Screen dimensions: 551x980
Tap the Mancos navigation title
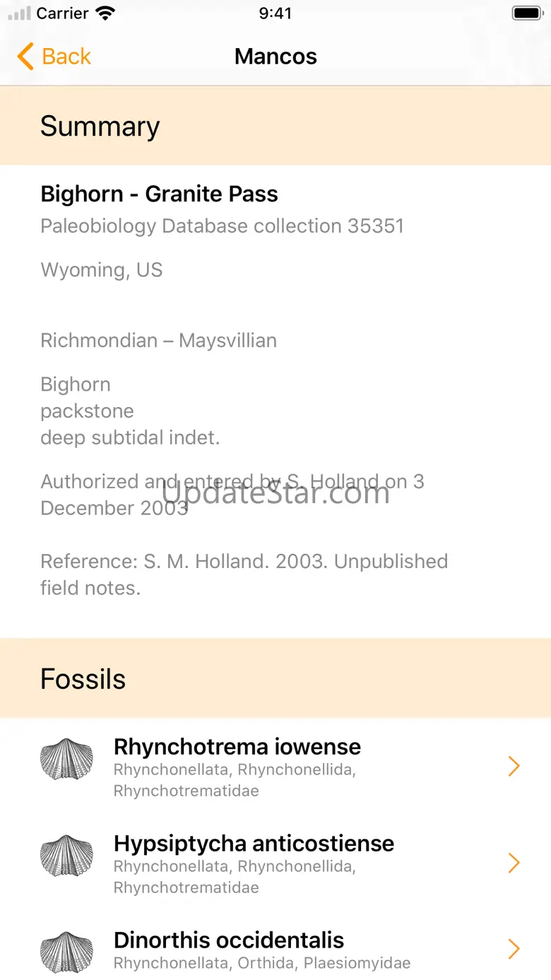click(275, 57)
